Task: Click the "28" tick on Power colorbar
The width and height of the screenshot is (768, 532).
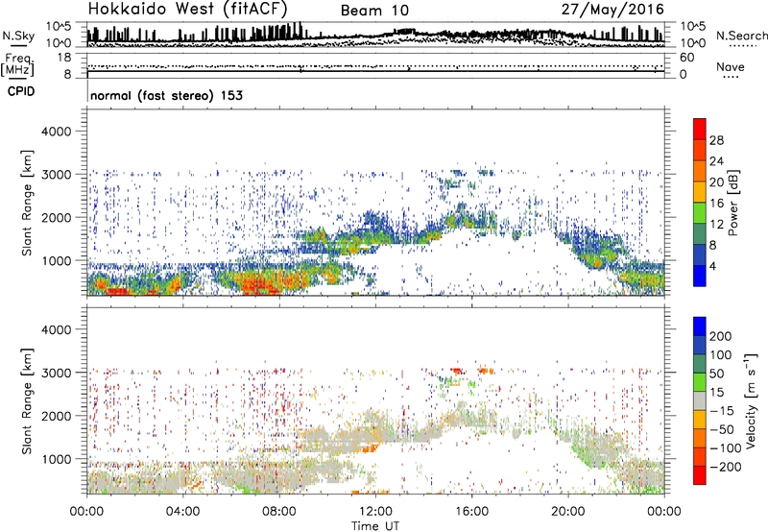Action: [716, 140]
